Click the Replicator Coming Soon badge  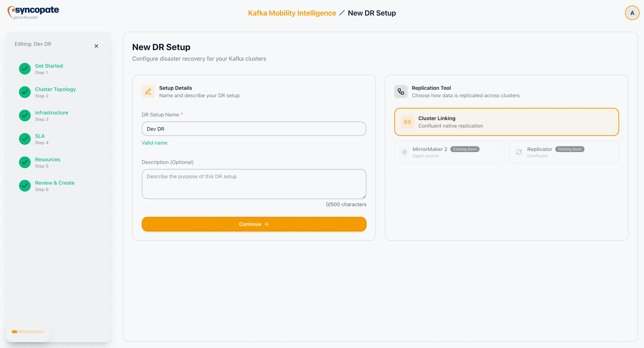(570, 149)
